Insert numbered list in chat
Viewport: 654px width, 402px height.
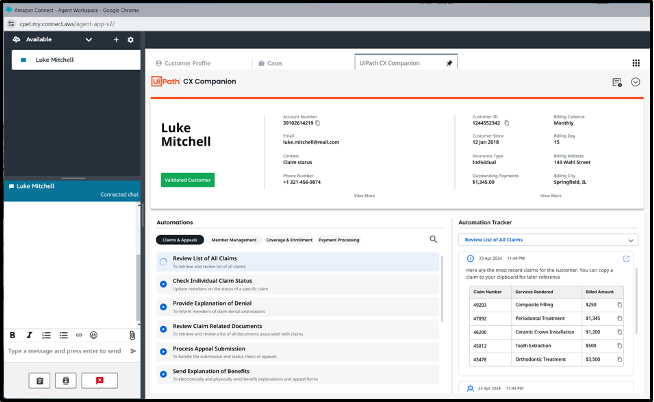(x=46, y=335)
